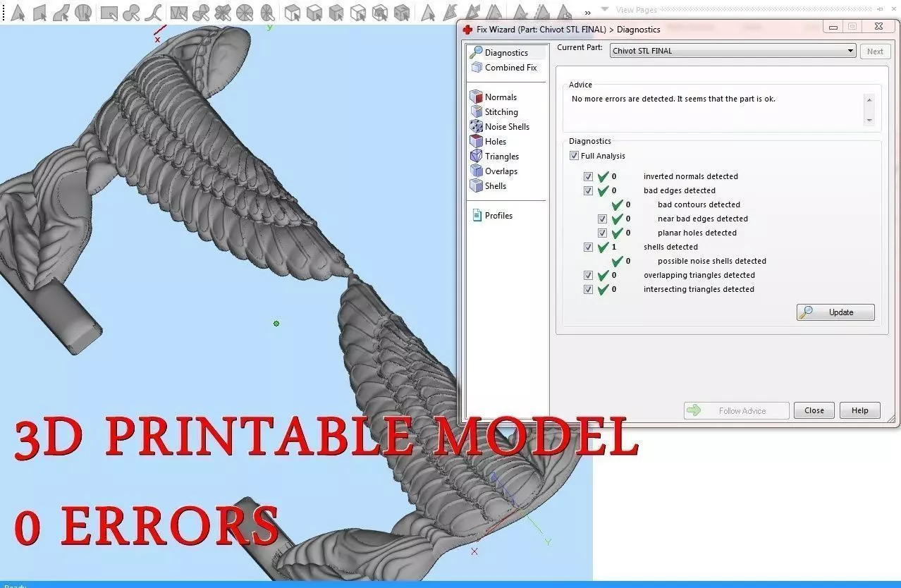Open the View Pages dropdown arrow
This screenshot has width=901, height=588.
point(605,9)
